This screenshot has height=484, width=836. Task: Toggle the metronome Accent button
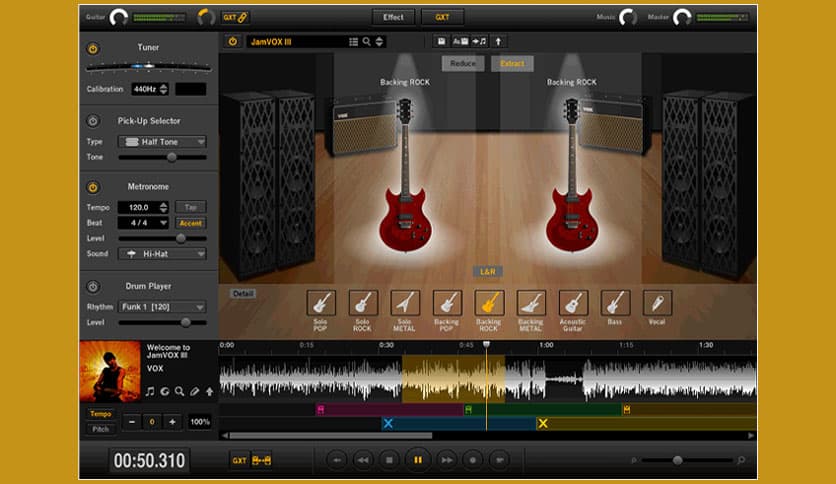pos(191,223)
